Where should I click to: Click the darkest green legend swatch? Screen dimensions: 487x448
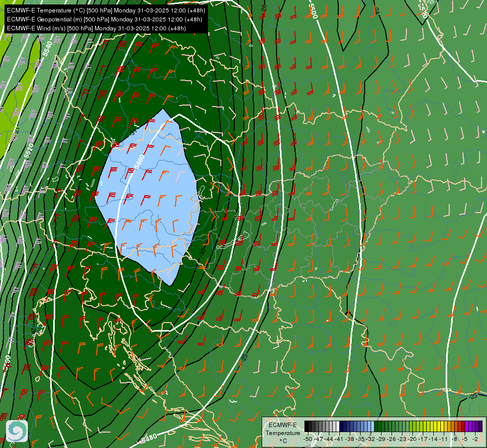pos(376,426)
